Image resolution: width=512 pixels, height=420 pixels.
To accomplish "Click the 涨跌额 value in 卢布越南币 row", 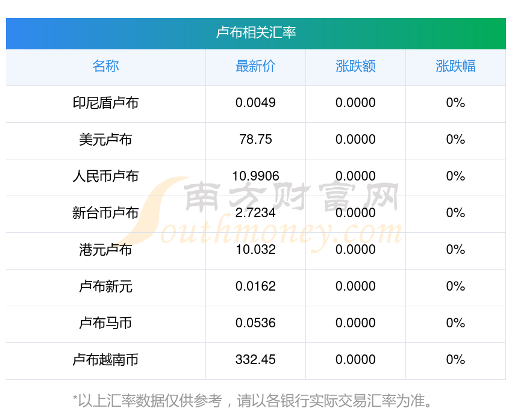I will click(355, 360).
